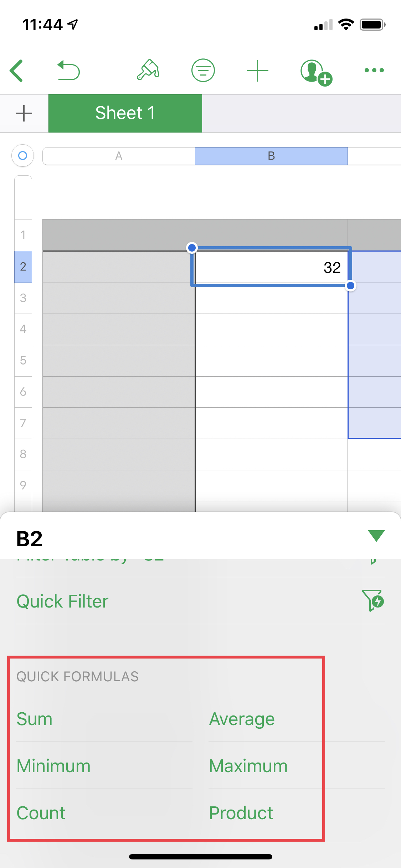Choose the Minimum quick formula
Image resolution: width=401 pixels, height=868 pixels.
click(x=53, y=766)
